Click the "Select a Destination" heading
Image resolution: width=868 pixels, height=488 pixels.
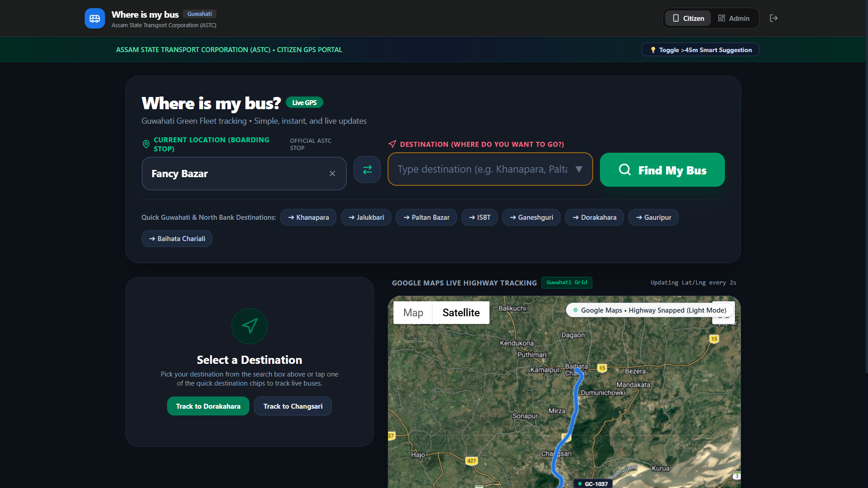click(x=249, y=360)
